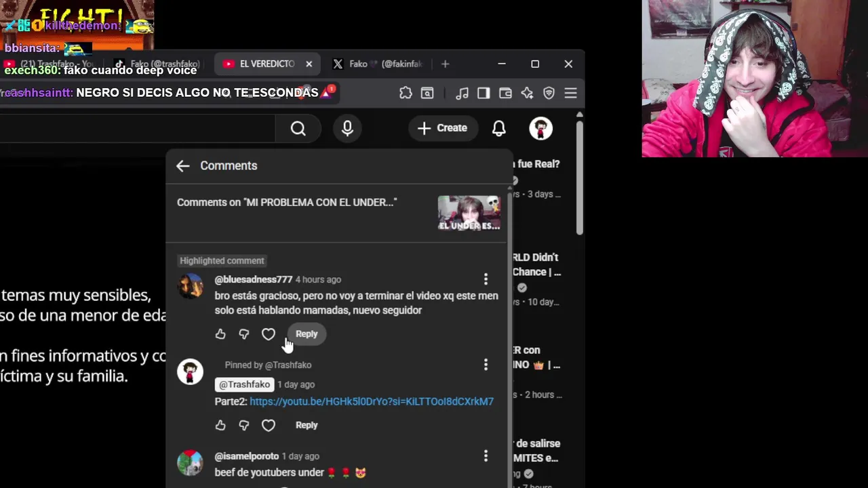Dislike the @bluesadness777 comment

[244, 334]
